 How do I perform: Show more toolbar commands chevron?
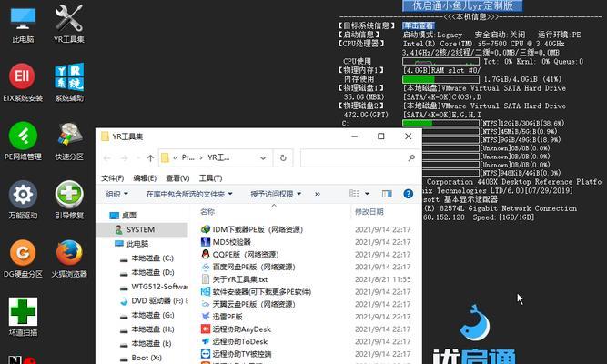318,194
